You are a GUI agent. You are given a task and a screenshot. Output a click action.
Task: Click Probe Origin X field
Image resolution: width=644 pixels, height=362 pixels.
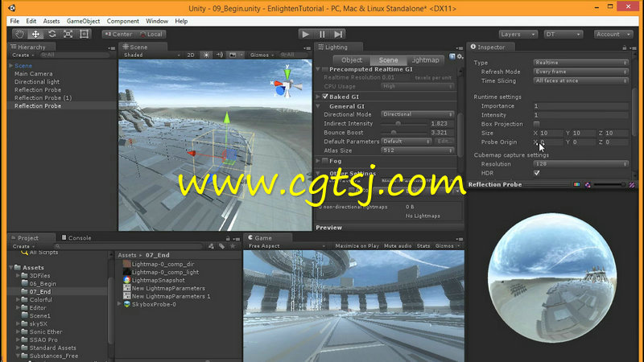[x=551, y=142]
